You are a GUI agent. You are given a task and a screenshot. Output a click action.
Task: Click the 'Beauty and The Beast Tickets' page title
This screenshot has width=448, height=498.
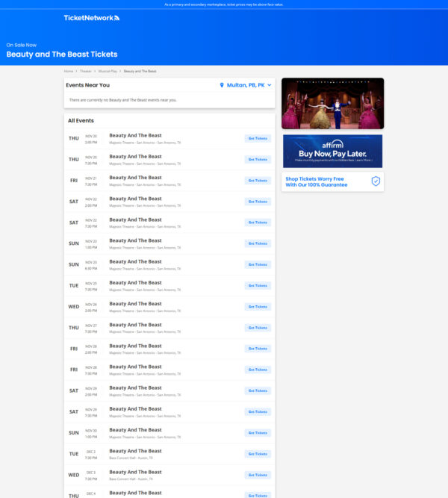pyautogui.click(x=62, y=55)
